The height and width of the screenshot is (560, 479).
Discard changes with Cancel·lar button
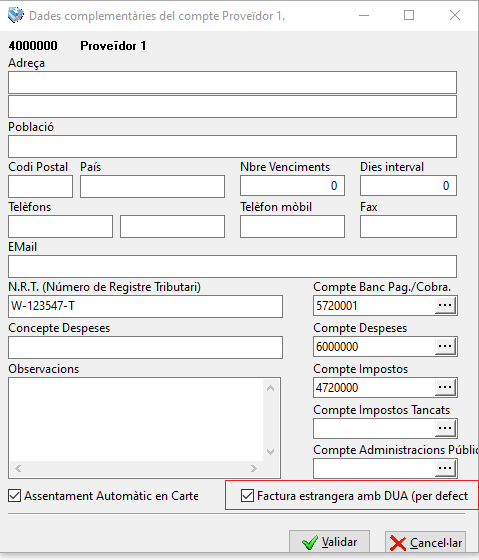[425, 542]
